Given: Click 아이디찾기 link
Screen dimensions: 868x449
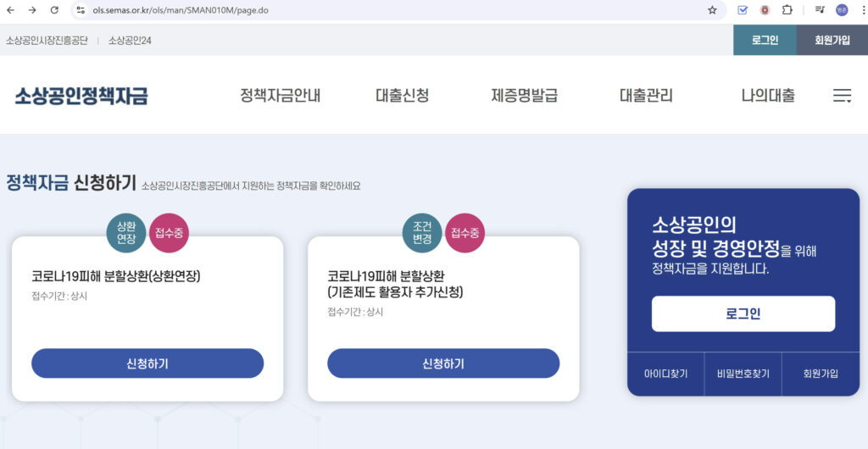Looking at the screenshot, I should 665,374.
